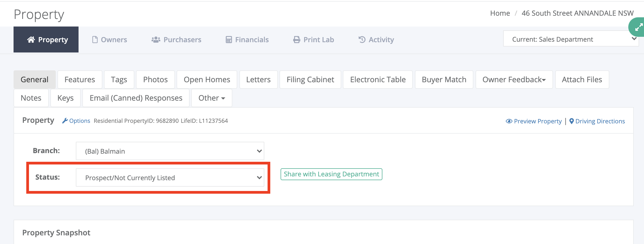The image size is (644, 244).
Task: Click the wrench Options icon
Action: [65, 121]
